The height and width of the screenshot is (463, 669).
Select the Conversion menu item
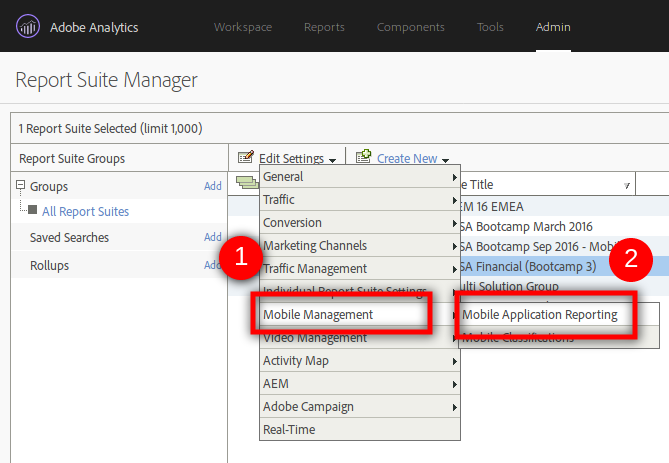coord(360,222)
